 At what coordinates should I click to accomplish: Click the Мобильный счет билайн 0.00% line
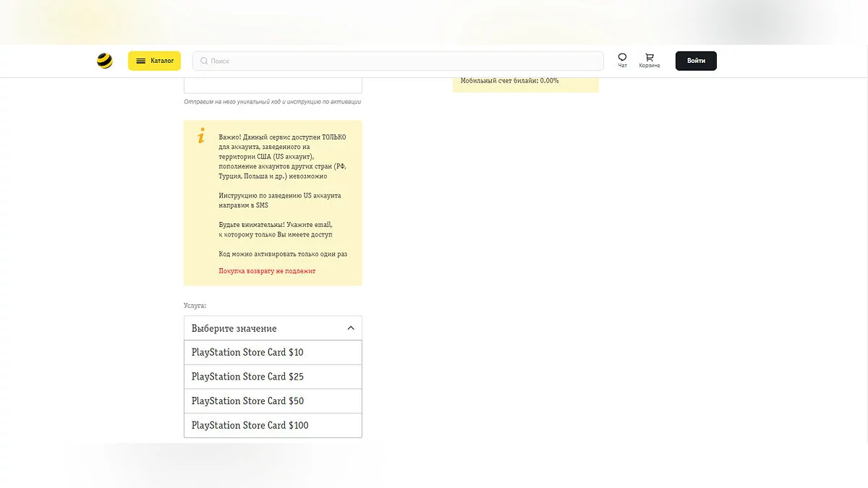click(509, 81)
